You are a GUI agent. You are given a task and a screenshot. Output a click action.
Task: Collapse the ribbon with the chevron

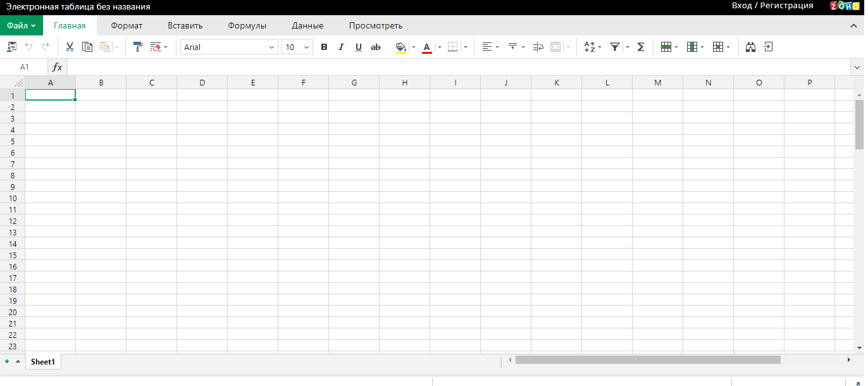(x=853, y=26)
